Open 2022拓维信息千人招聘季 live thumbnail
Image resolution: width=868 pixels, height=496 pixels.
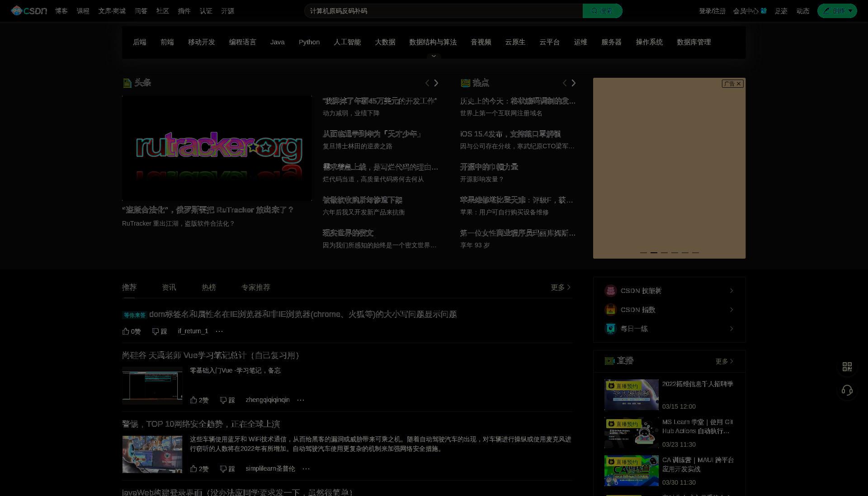[x=632, y=395]
